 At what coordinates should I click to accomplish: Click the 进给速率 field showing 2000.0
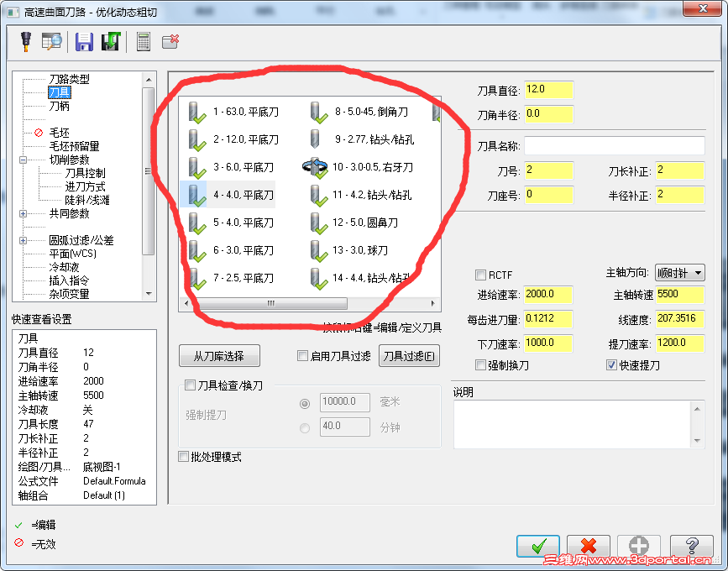548,295
